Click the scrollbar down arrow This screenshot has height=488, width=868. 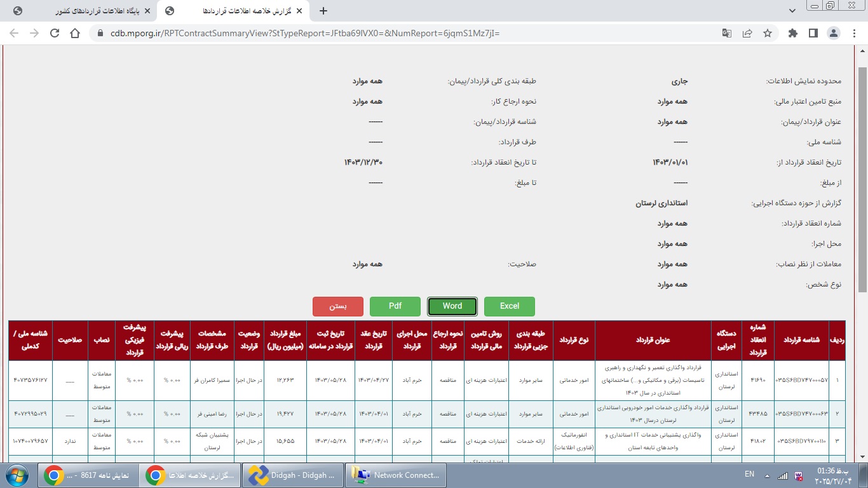tap(862, 457)
